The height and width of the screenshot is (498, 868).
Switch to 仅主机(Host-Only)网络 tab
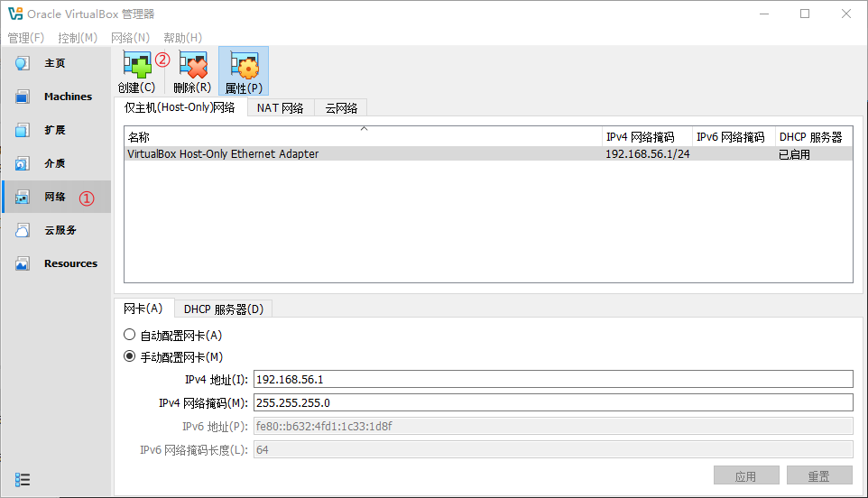pos(180,107)
